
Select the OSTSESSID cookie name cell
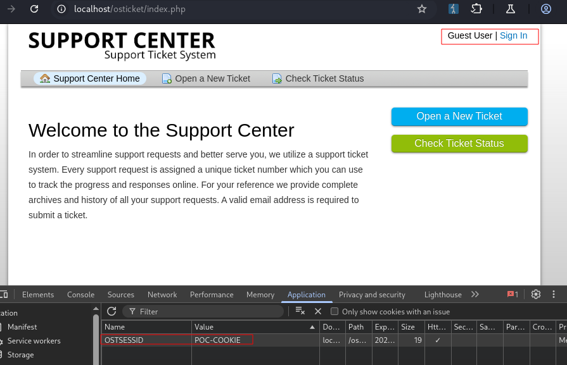[x=146, y=340]
